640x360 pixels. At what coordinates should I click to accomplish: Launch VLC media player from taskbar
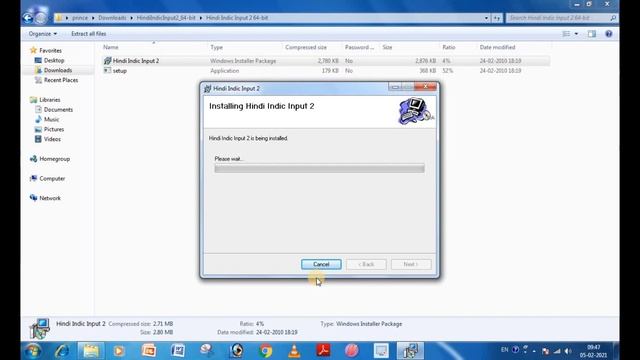point(294,351)
